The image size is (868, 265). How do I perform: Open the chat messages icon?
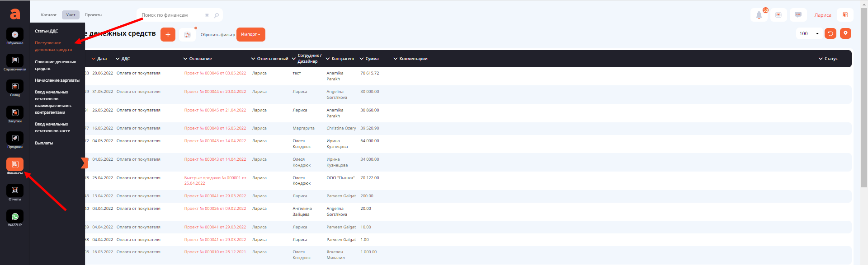pos(798,15)
